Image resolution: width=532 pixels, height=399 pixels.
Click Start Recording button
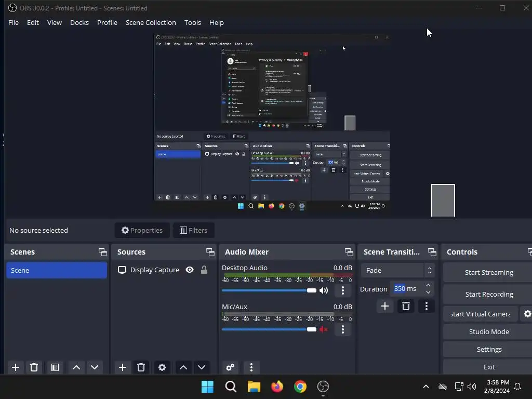pyautogui.click(x=488, y=294)
